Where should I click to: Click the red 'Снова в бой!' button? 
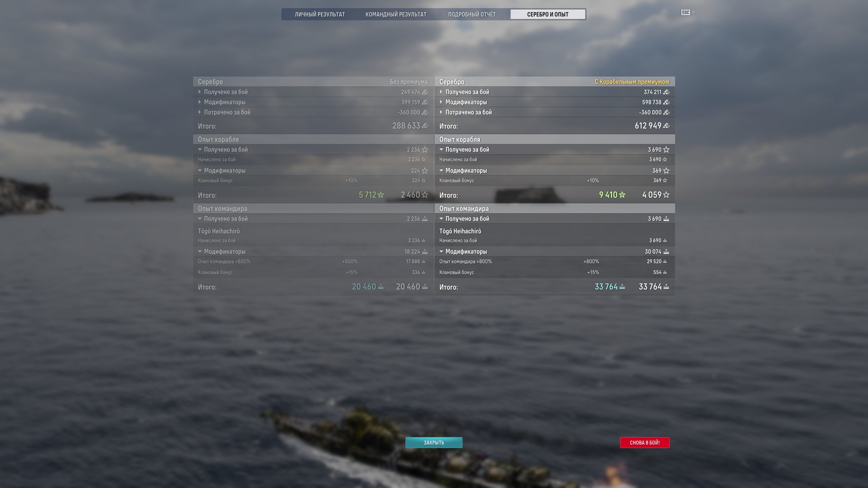tap(645, 443)
